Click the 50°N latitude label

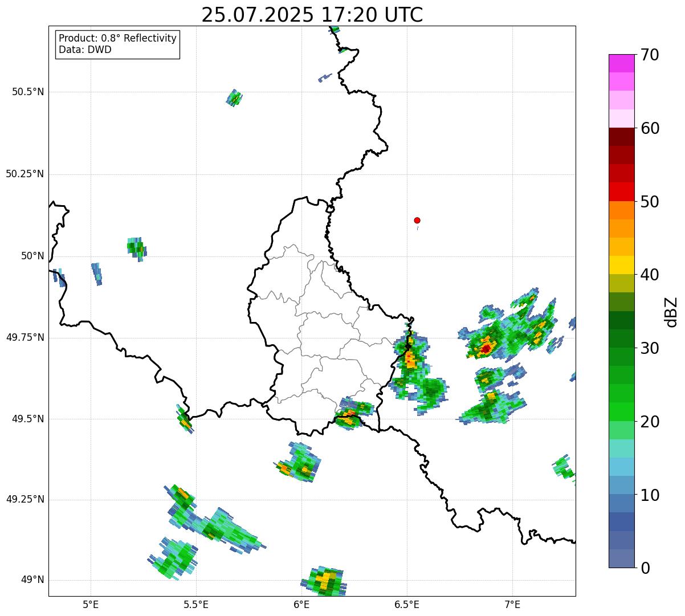coord(32,256)
